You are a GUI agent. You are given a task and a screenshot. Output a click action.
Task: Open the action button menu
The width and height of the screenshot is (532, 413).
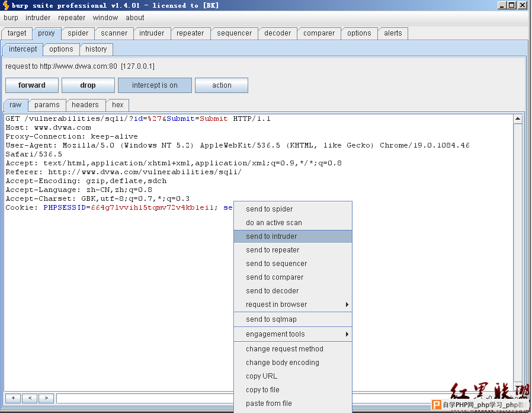coord(222,85)
